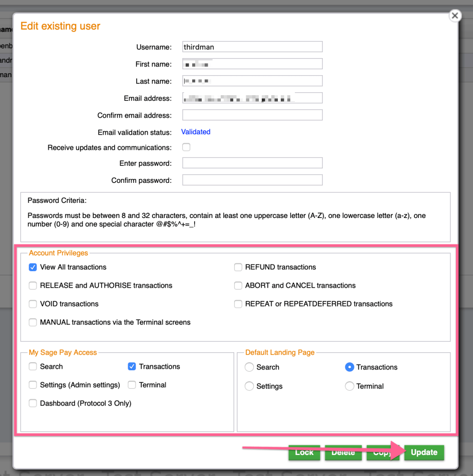
Task: Click the Password Criteria heading text
Action: [x=57, y=200]
